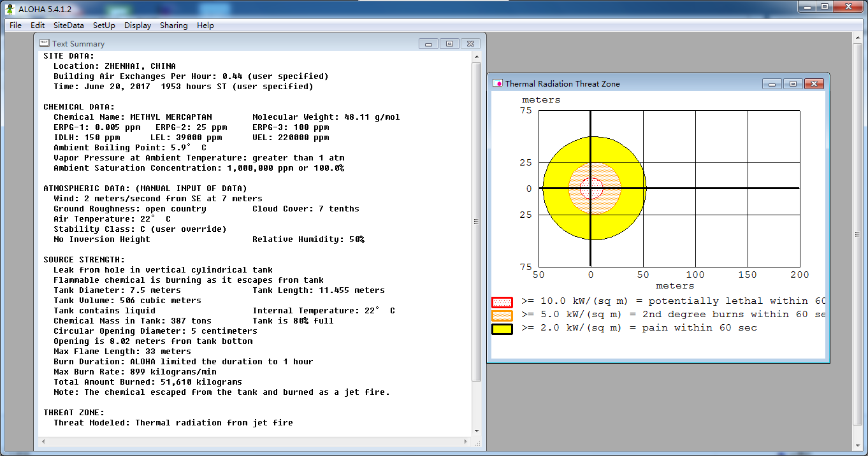Open the Sharing menu
This screenshot has width=868, height=456.
pyautogui.click(x=173, y=25)
